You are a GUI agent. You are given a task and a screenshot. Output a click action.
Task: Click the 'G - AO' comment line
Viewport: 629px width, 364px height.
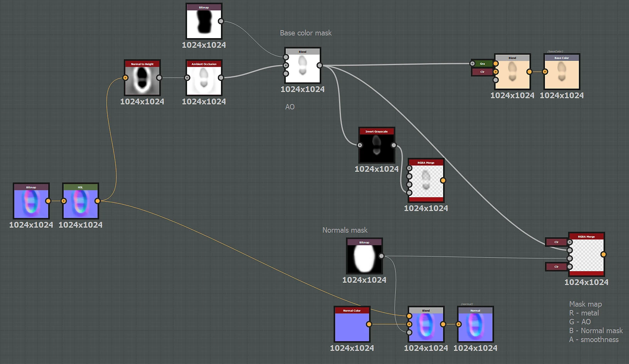tap(580, 322)
